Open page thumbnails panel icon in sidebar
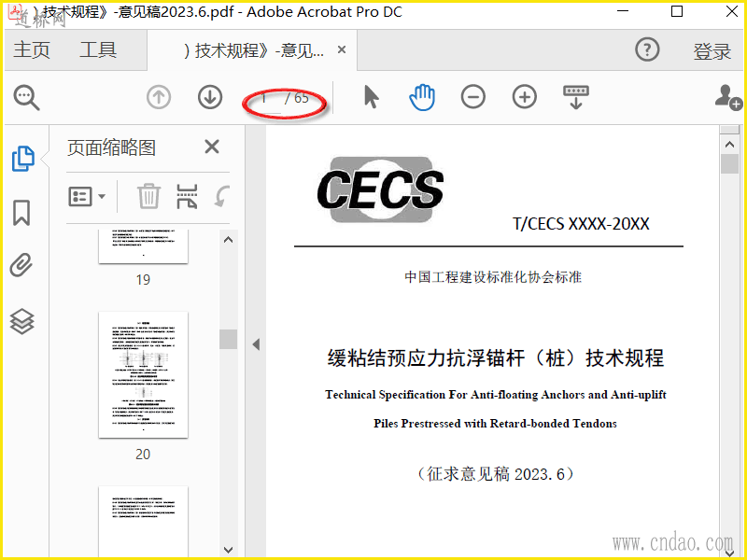Screen dimensions: 747x560 [x=22, y=159]
